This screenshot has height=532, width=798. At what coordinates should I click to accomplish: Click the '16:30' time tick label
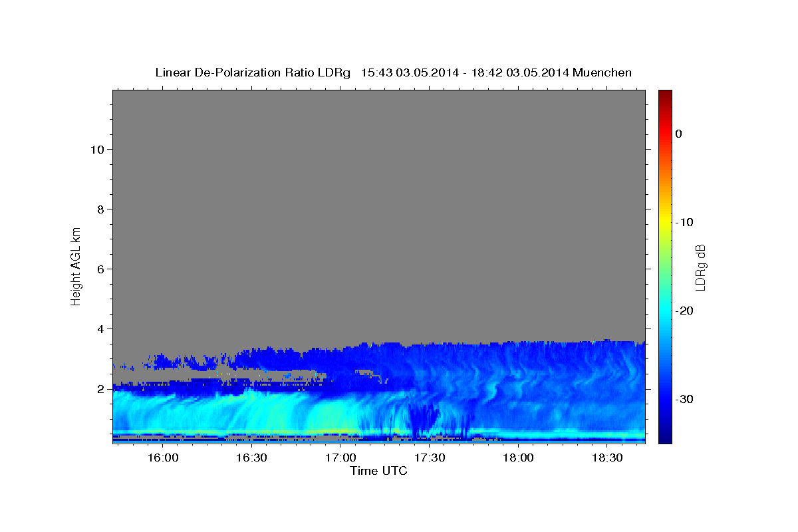(x=251, y=458)
